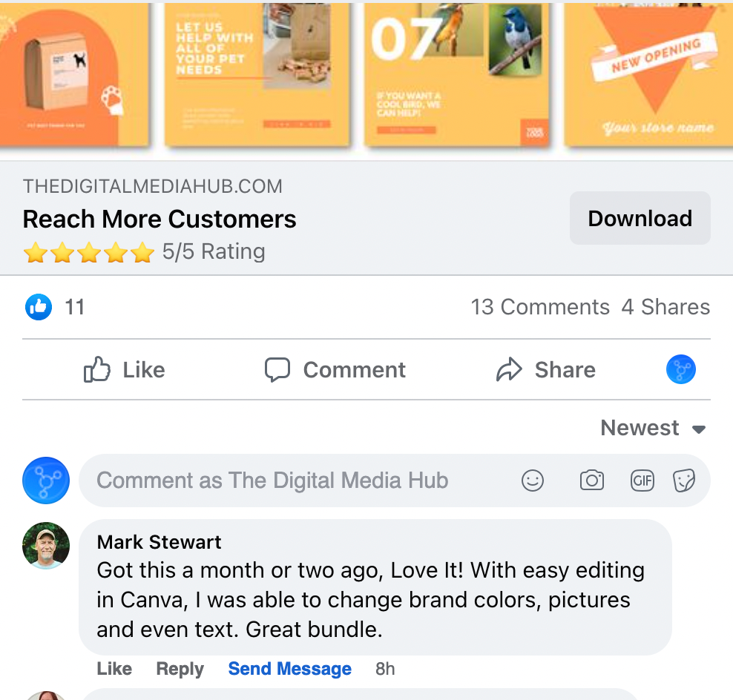Open the emoji picker in comment box

(533, 481)
